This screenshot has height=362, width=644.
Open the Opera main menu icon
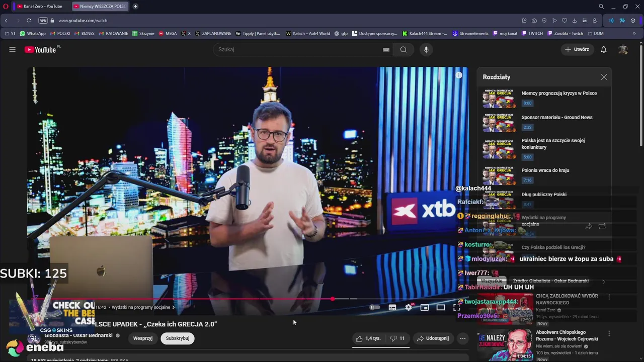6,7
